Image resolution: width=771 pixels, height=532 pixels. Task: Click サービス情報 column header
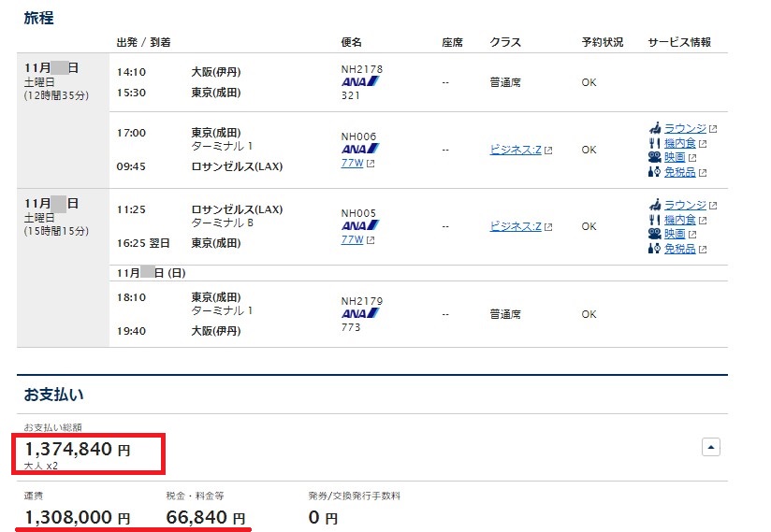[679, 42]
